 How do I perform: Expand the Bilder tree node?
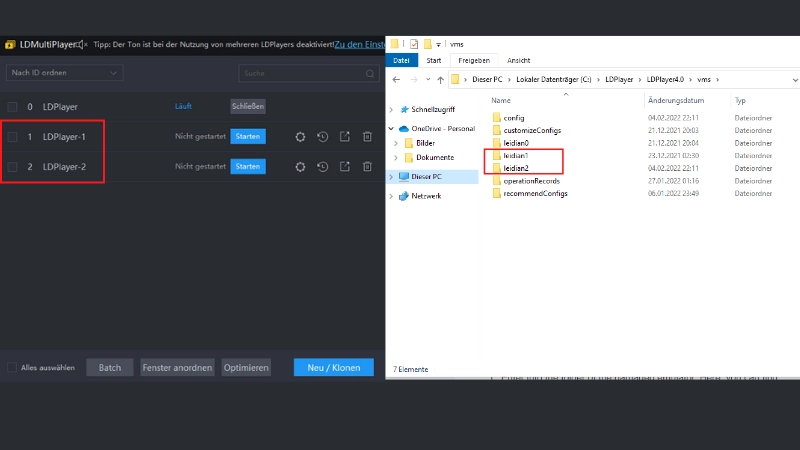[x=396, y=143]
